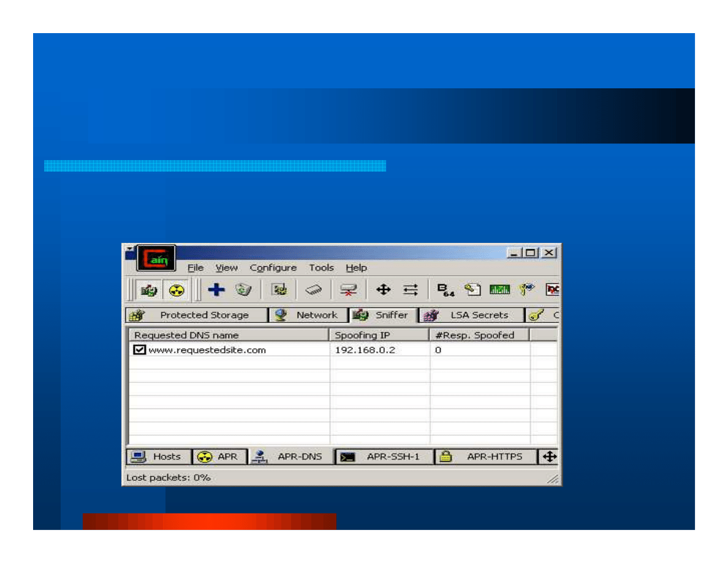
Task: Click the Base64 decoder icon
Action: 446,289
